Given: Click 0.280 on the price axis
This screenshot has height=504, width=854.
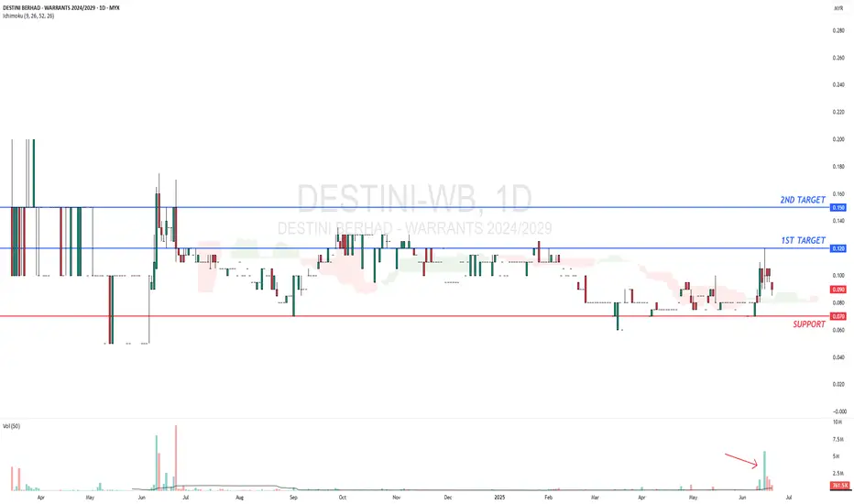Looking at the screenshot, I should (x=838, y=30).
